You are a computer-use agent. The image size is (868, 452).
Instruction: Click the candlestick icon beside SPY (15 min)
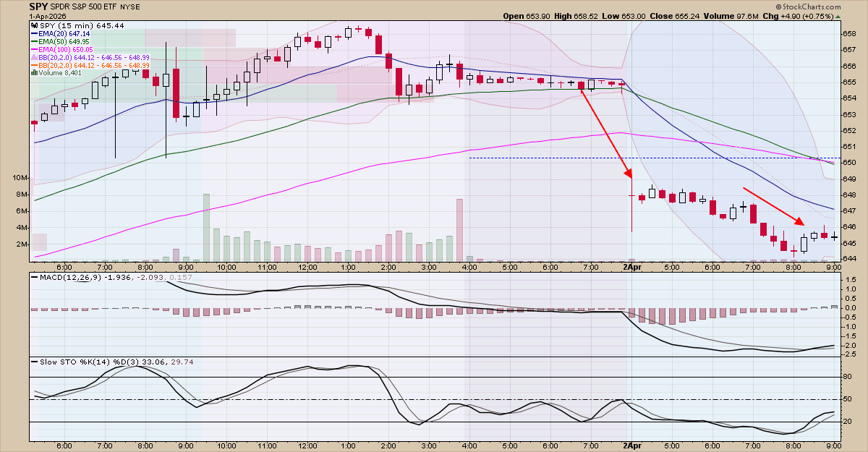tap(35, 25)
